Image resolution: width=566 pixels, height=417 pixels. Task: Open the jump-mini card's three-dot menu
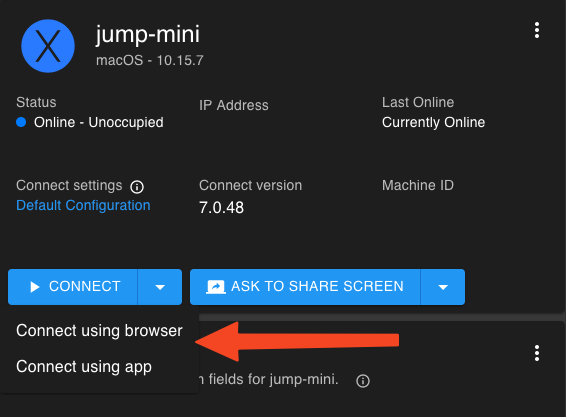pyautogui.click(x=537, y=30)
